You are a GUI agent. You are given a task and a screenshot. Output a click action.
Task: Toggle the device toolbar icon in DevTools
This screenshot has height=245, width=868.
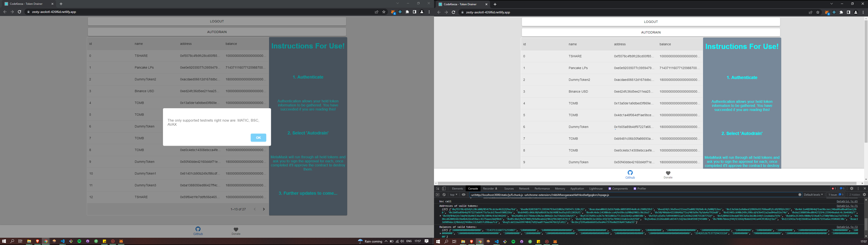pyautogui.click(x=444, y=189)
